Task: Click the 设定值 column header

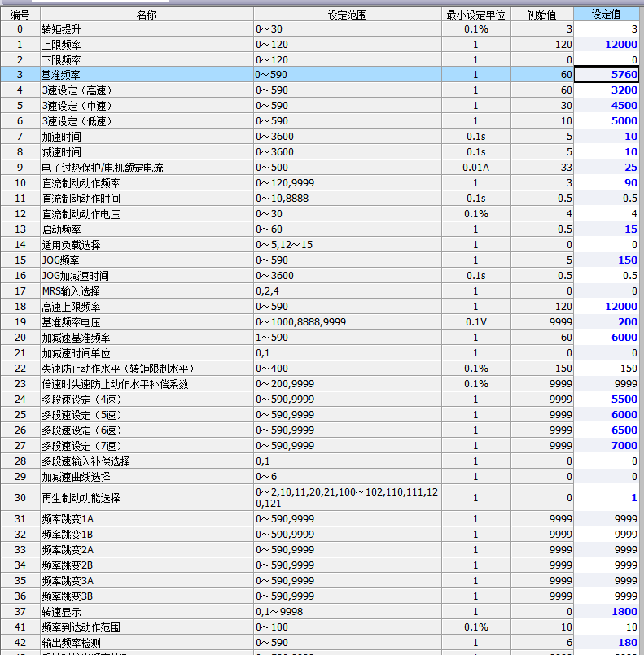Action: coord(607,14)
